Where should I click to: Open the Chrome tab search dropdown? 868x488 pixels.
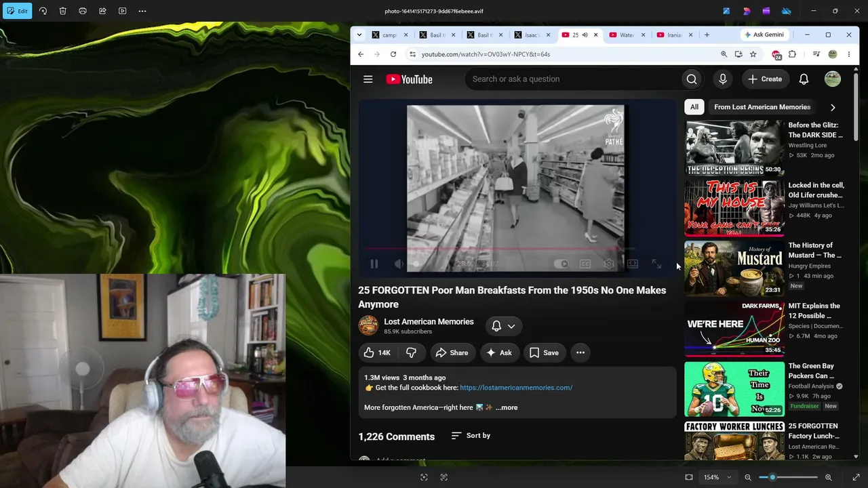359,35
